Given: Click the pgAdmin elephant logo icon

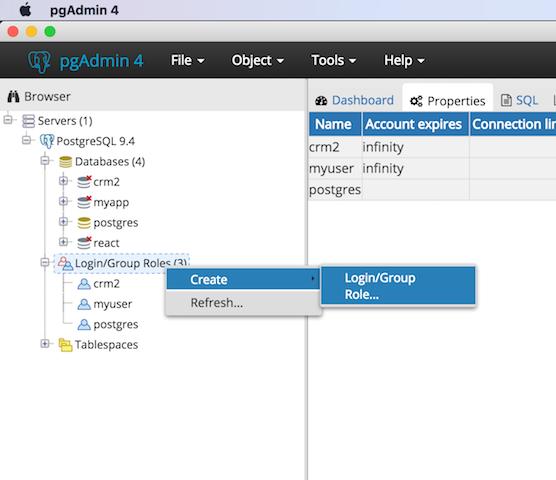Looking at the screenshot, I should 39,61.
